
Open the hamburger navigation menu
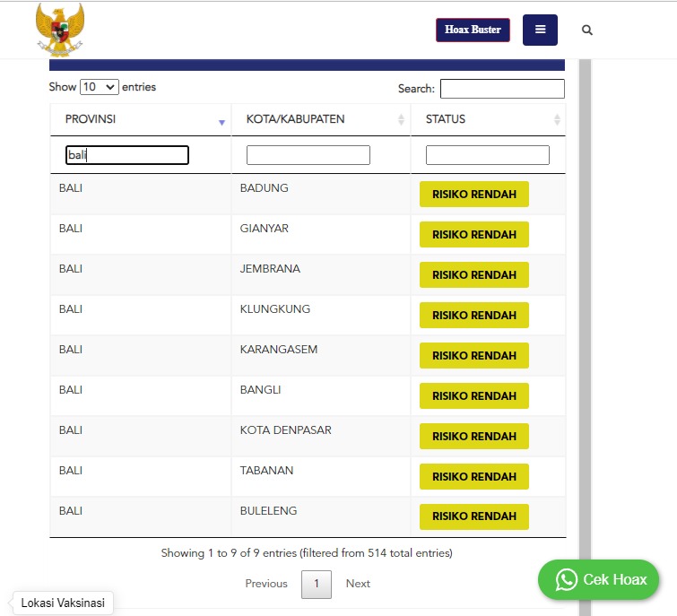tap(540, 30)
